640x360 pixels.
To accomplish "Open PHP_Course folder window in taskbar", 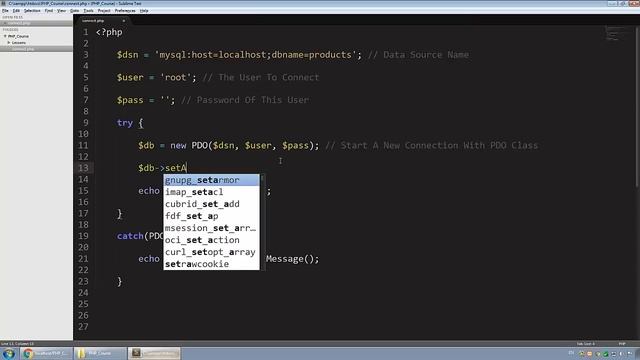I will click(100, 353).
